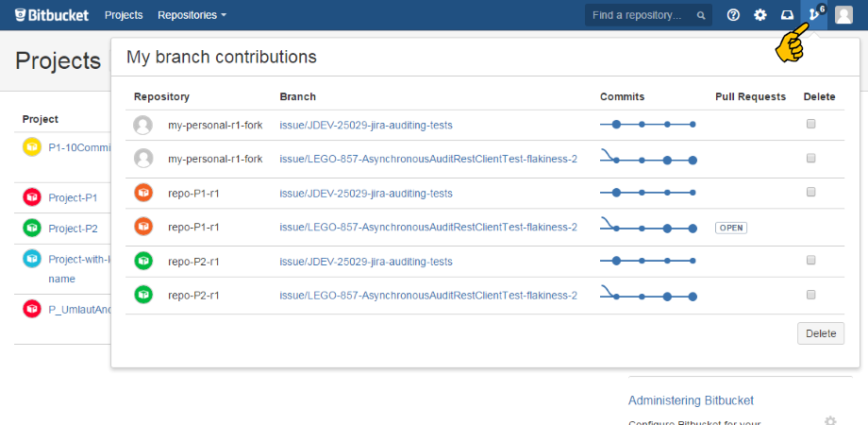The height and width of the screenshot is (425, 868).
Task: Click the red P_UmlautAnd project icon
Action: pyautogui.click(x=32, y=309)
